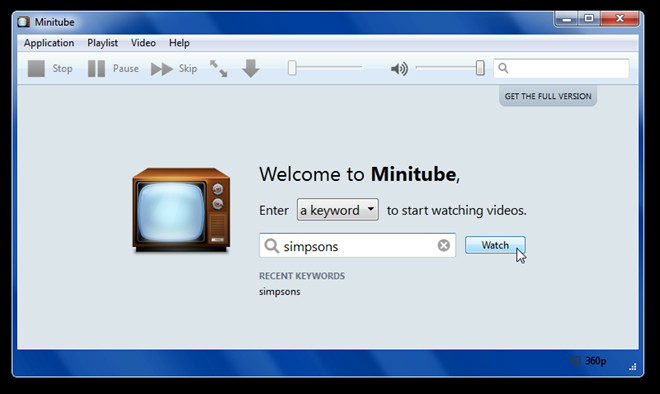Image resolution: width=660 pixels, height=394 pixels.
Task: Close the Minitube window
Action: point(620,19)
